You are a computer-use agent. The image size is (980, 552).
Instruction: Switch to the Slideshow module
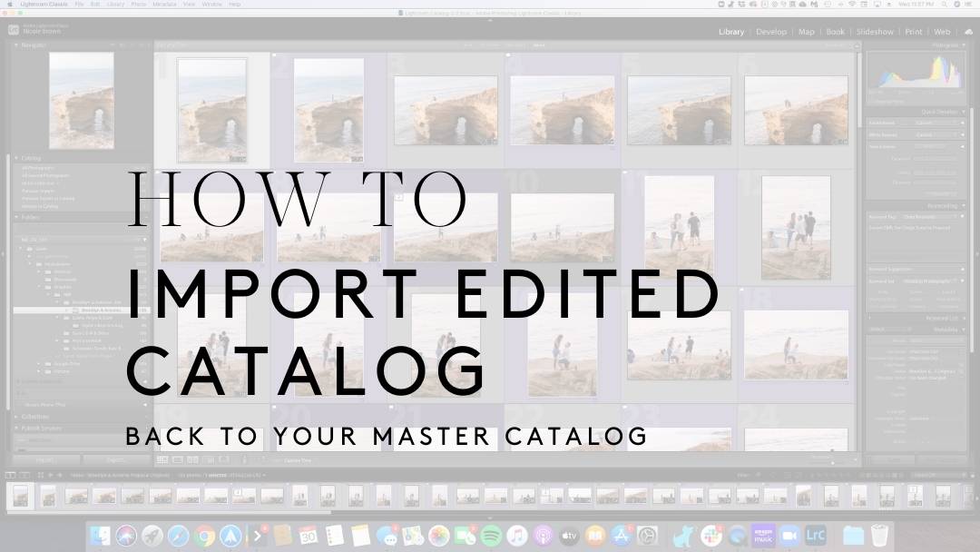[875, 32]
